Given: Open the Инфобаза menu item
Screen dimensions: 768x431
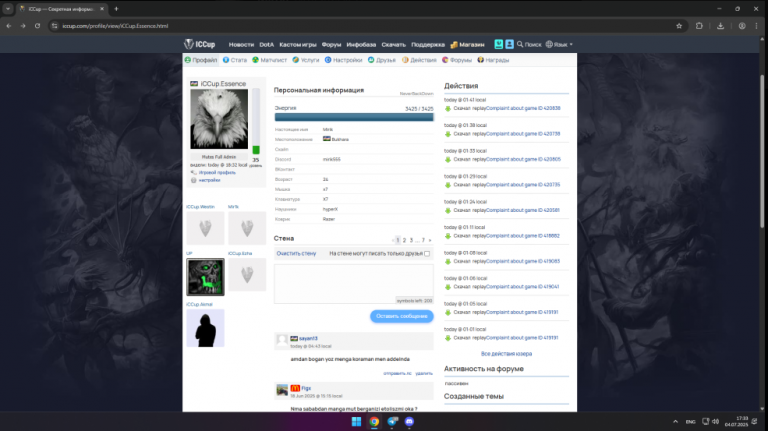Looking at the screenshot, I should (x=361, y=45).
